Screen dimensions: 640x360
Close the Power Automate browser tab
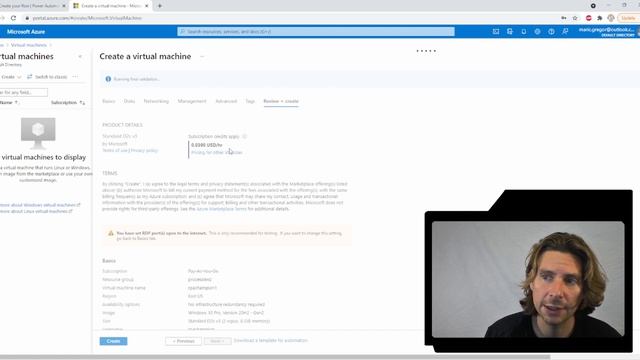tap(64, 6)
